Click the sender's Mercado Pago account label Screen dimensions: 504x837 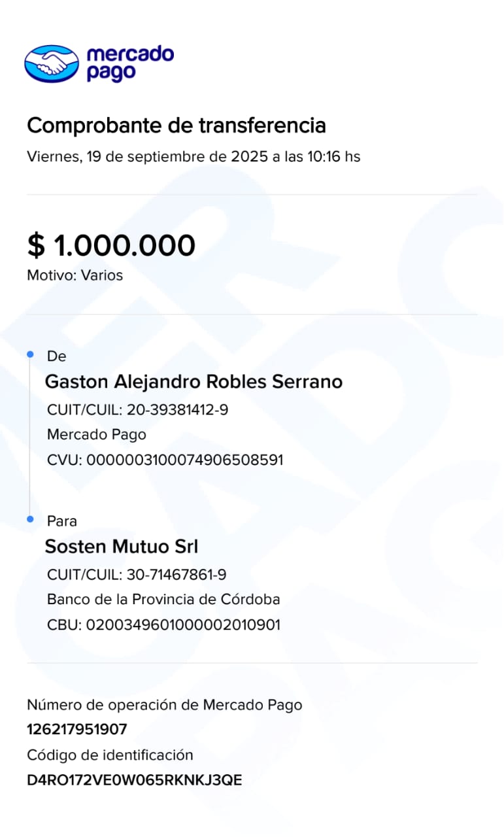[97, 435]
